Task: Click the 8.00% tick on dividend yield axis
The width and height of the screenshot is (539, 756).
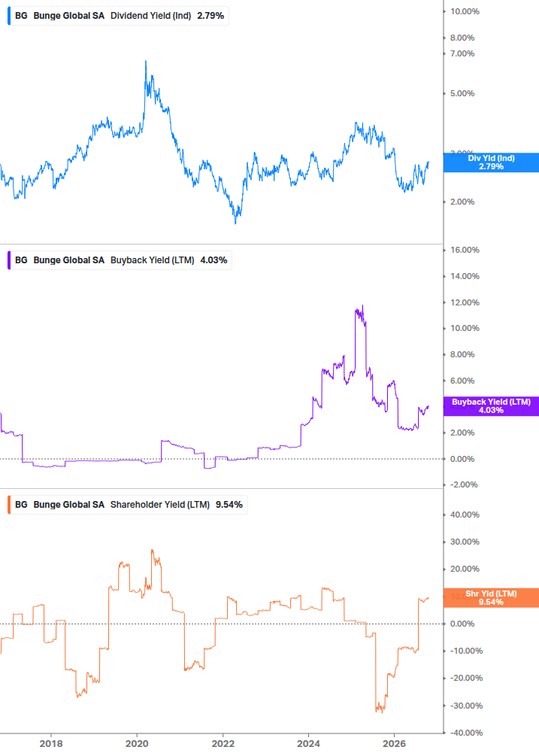Action: pyautogui.click(x=462, y=38)
